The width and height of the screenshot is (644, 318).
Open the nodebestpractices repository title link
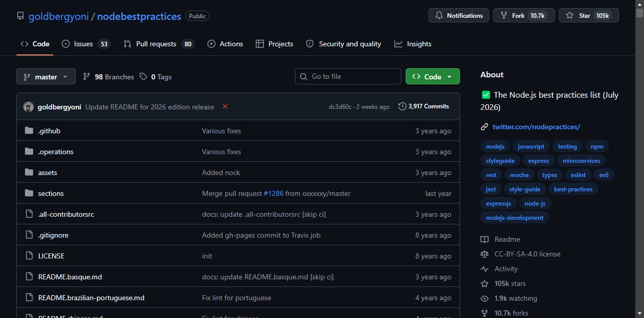pos(139,16)
